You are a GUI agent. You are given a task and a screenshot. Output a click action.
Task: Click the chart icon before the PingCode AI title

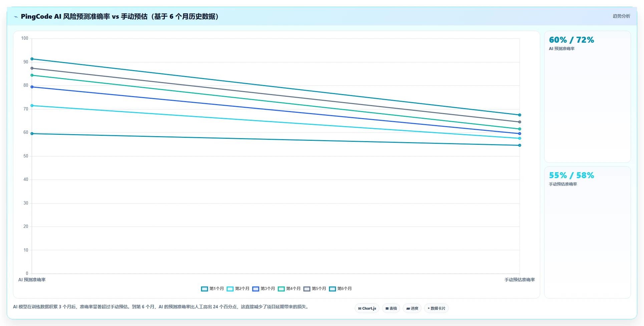(16, 17)
